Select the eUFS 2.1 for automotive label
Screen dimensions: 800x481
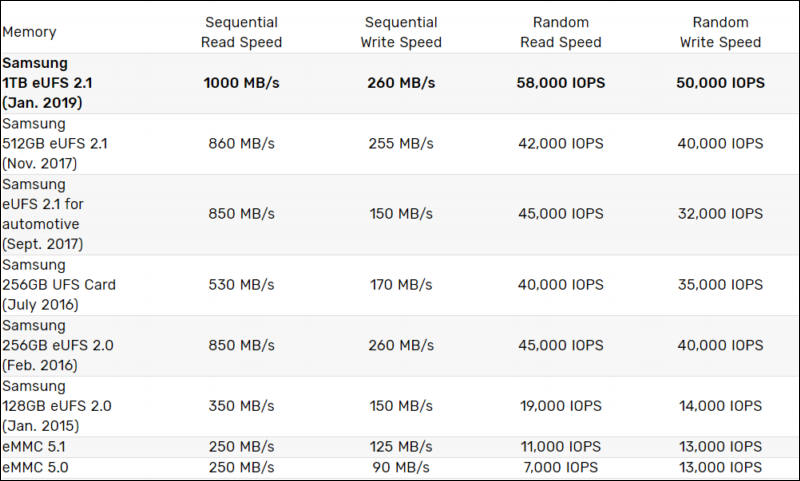[43, 214]
